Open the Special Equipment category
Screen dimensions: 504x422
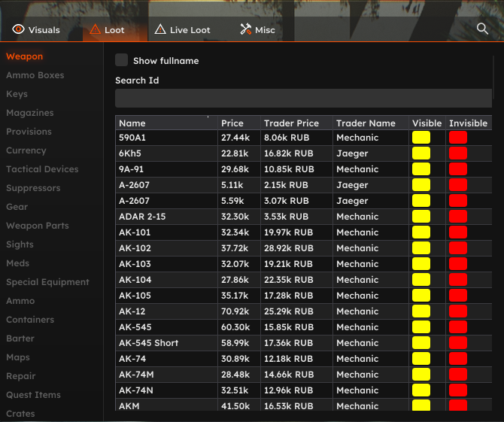47,282
